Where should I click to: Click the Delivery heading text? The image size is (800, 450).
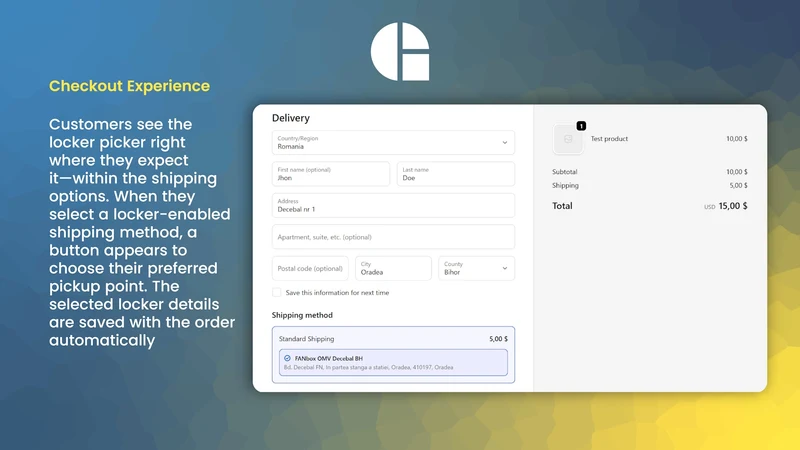[x=291, y=118]
